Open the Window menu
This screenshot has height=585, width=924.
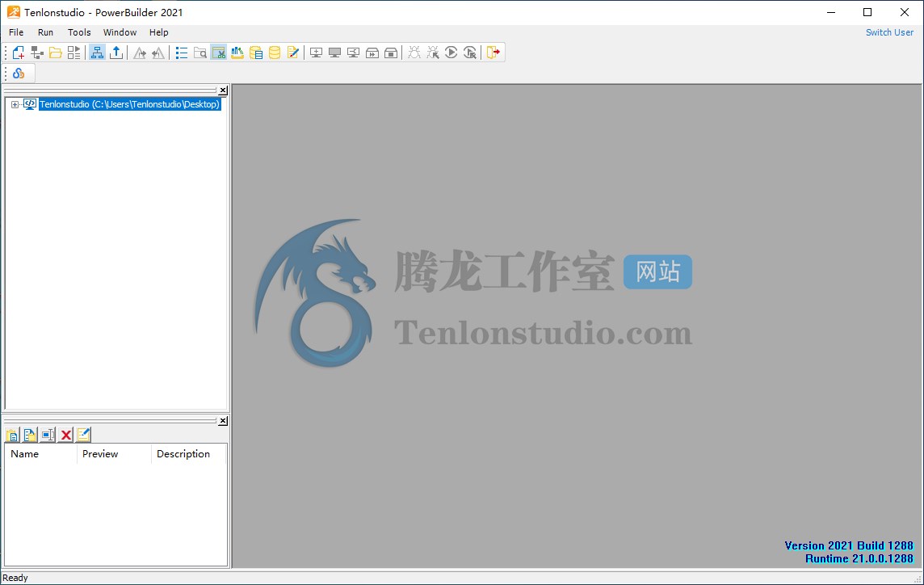click(x=120, y=32)
